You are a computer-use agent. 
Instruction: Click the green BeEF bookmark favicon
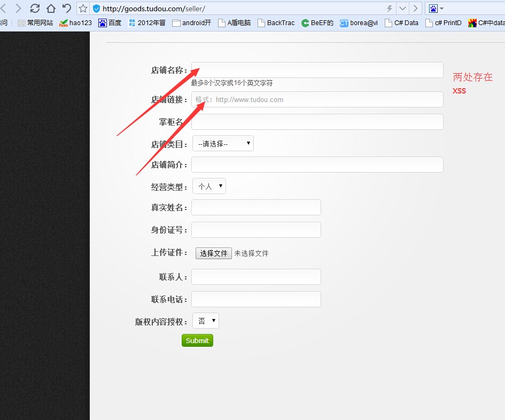(x=305, y=23)
